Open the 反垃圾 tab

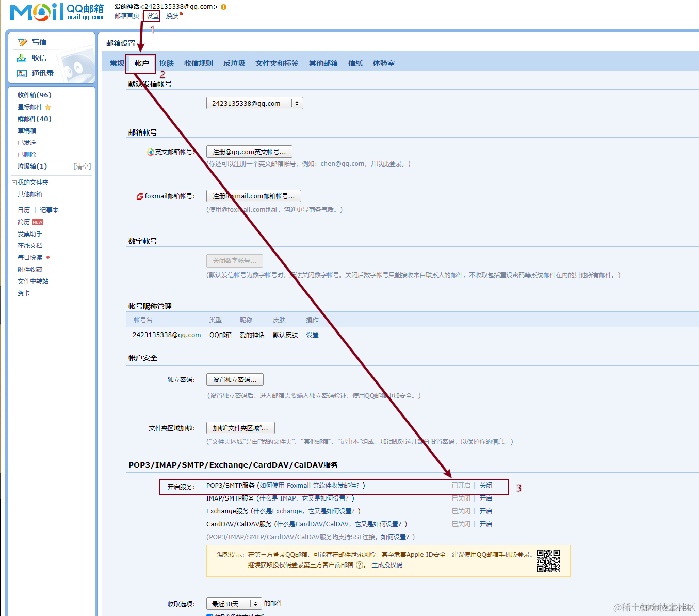(234, 63)
